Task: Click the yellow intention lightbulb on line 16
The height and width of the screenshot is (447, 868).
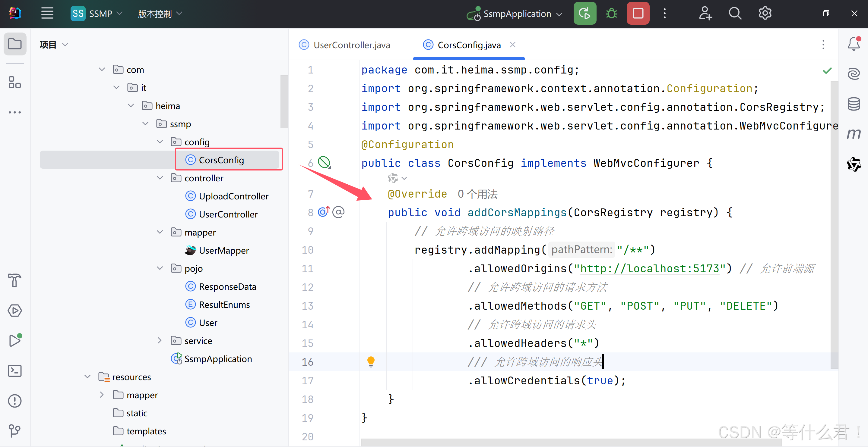Action: (x=371, y=361)
